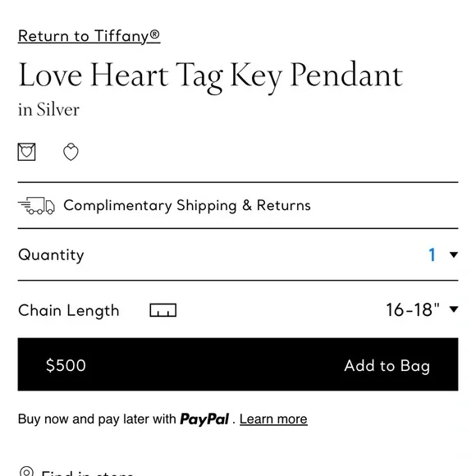This screenshot has height=476, width=476.
Task: Click the shipping truck icon
Action: point(36,205)
